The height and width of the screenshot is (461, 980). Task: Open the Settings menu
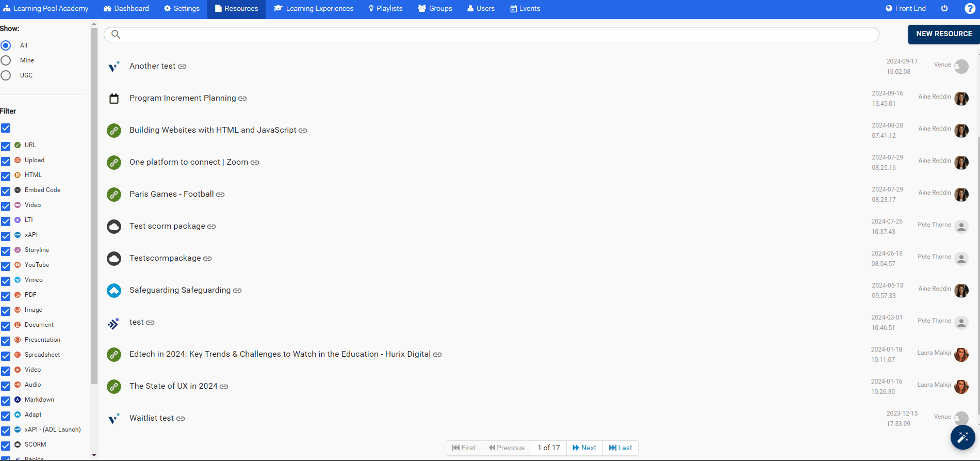(182, 9)
